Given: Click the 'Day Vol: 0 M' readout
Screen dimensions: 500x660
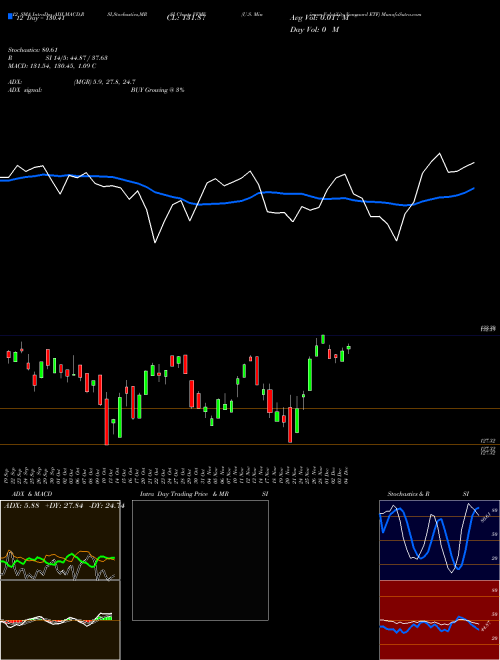Looking at the screenshot, I should point(314,30).
